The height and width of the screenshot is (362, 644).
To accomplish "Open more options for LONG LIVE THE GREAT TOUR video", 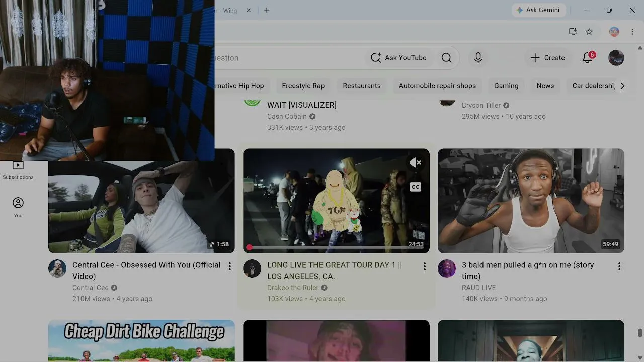I will (x=425, y=266).
